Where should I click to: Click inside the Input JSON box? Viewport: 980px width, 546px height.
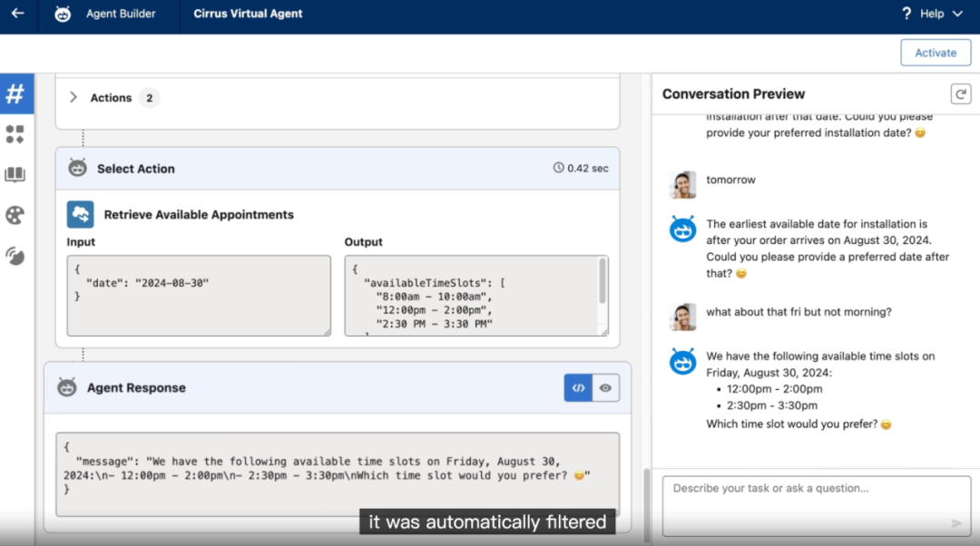click(199, 296)
